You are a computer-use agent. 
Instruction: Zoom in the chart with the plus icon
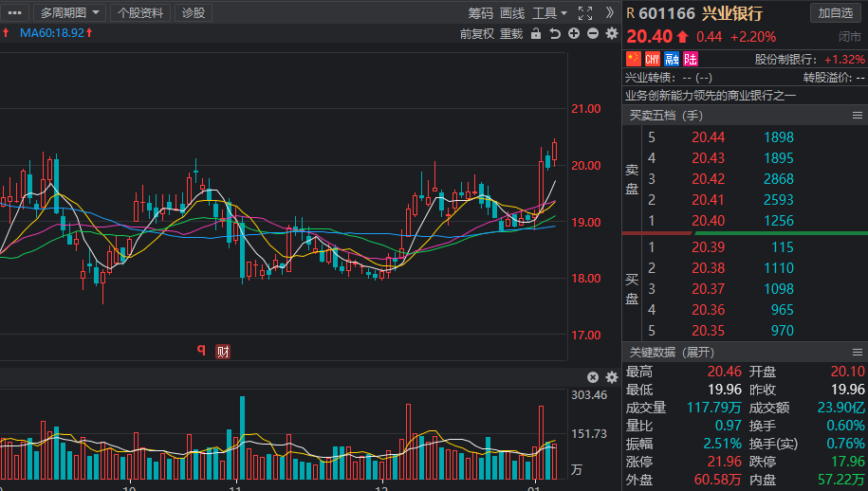click(x=574, y=34)
